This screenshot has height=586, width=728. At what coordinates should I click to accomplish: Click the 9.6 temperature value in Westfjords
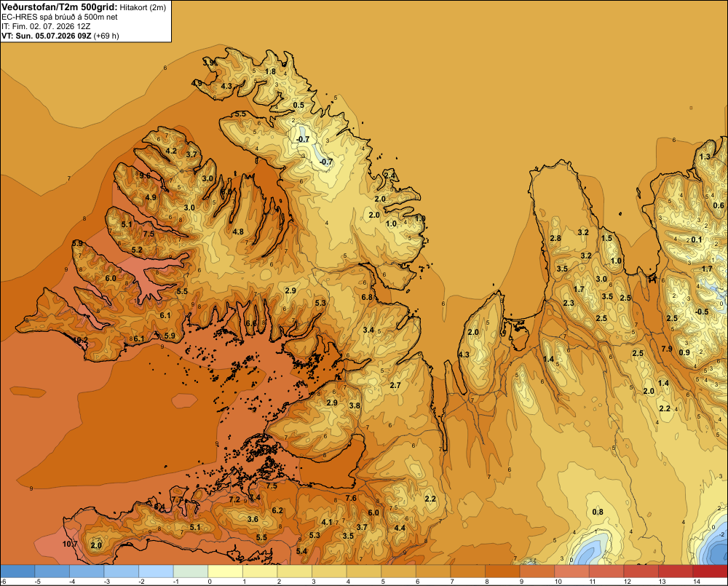[145, 175]
